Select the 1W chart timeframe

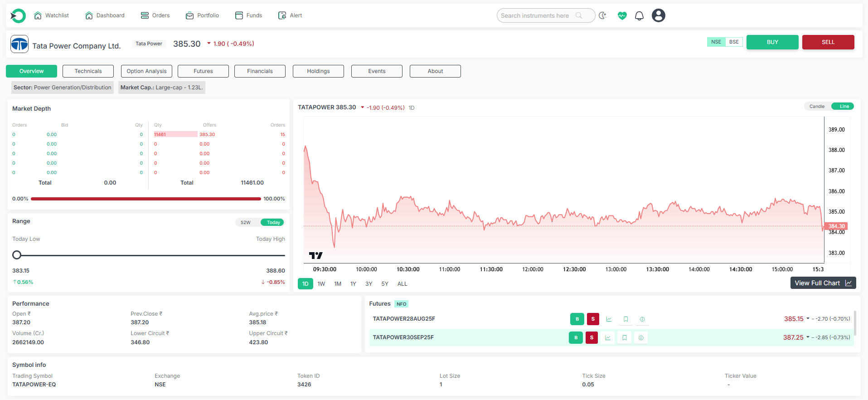321,284
